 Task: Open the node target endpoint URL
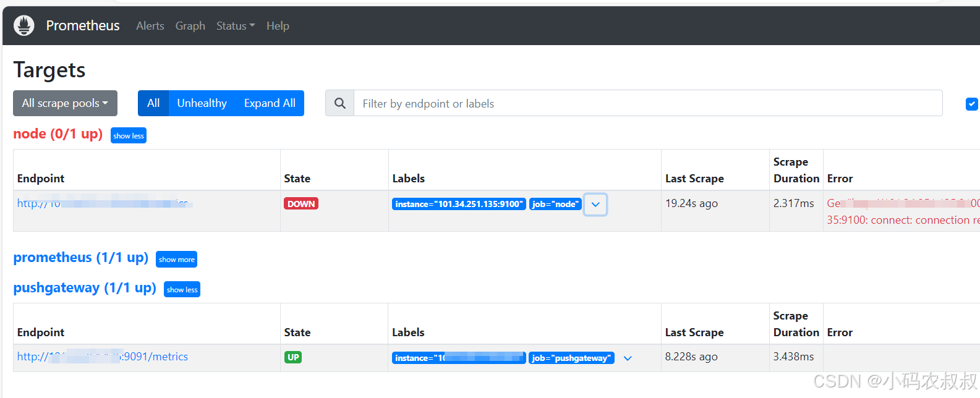click(105, 203)
